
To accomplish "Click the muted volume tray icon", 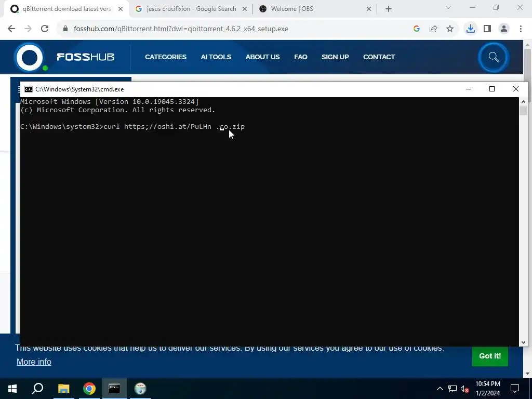I will click(464, 389).
